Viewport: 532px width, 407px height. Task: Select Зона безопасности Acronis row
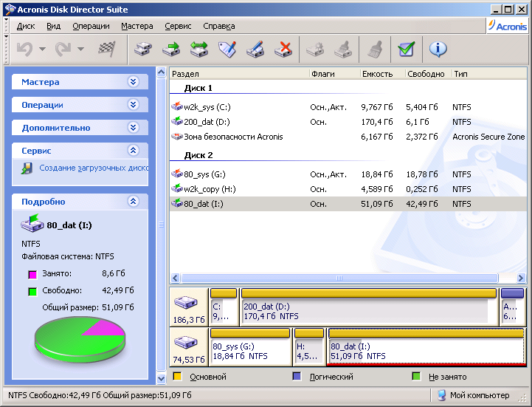(348, 137)
